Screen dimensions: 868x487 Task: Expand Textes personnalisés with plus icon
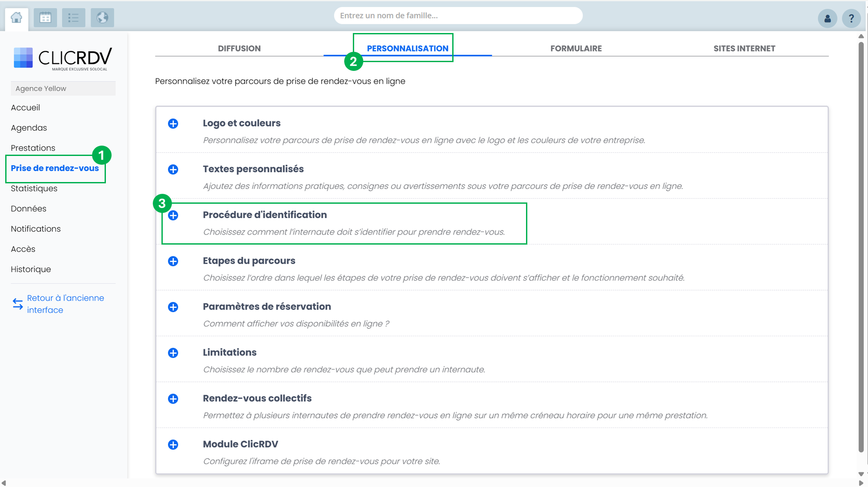click(173, 169)
